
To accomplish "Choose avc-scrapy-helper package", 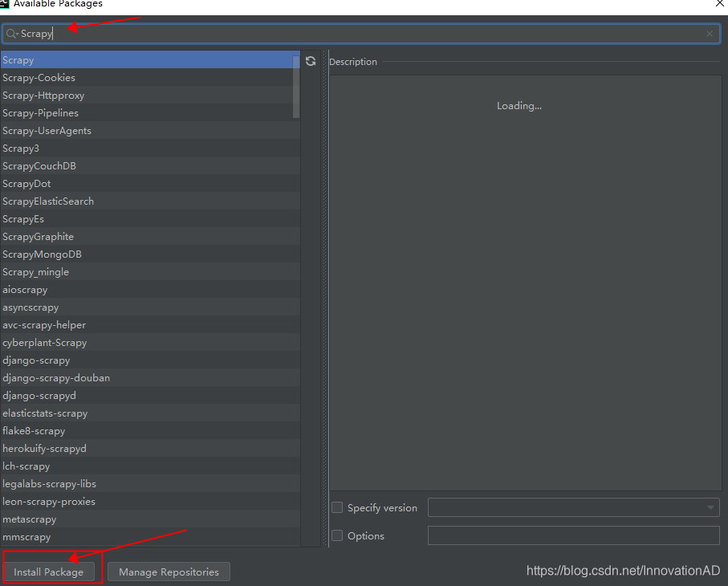I will pos(150,324).
